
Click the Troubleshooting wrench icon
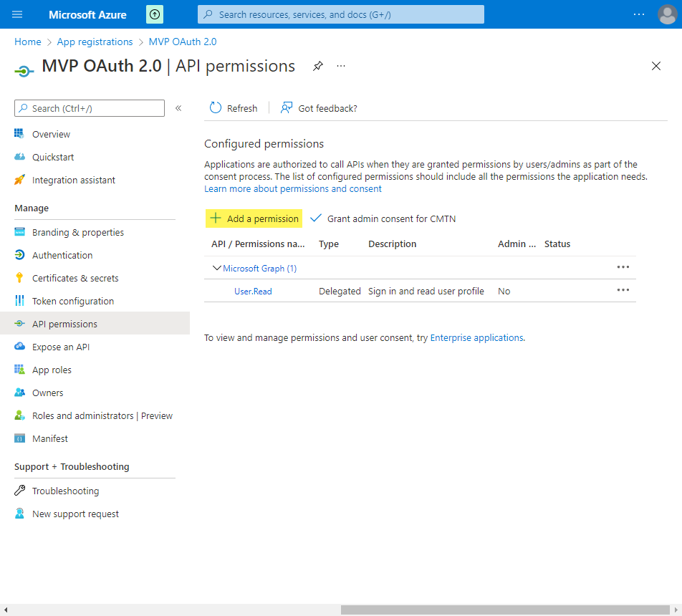click(x=19, y=491)
